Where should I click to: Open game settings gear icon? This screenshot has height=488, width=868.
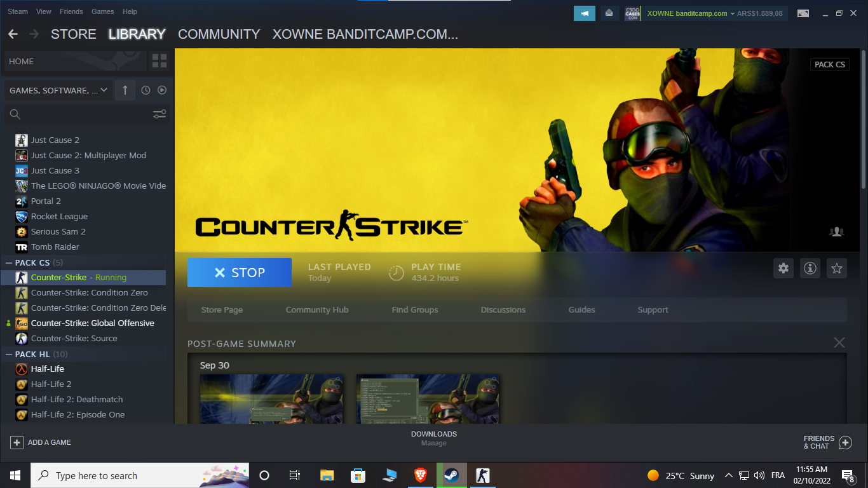[783, 268]
